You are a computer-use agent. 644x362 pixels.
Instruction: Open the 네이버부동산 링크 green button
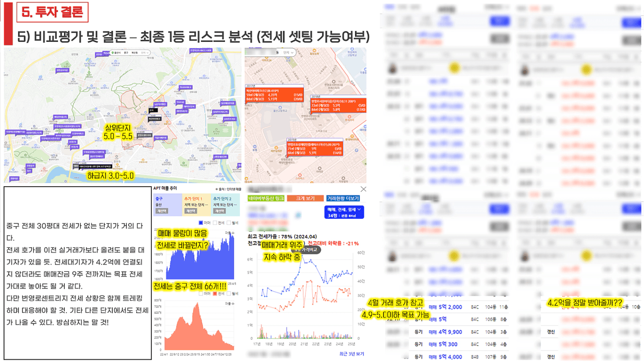pos(266,198)
